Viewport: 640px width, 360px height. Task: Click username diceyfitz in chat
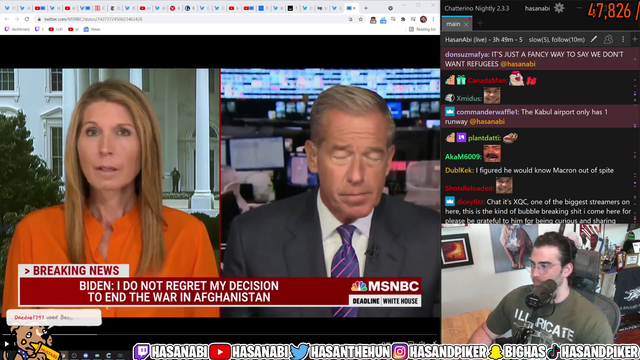(x=471, y=202)
